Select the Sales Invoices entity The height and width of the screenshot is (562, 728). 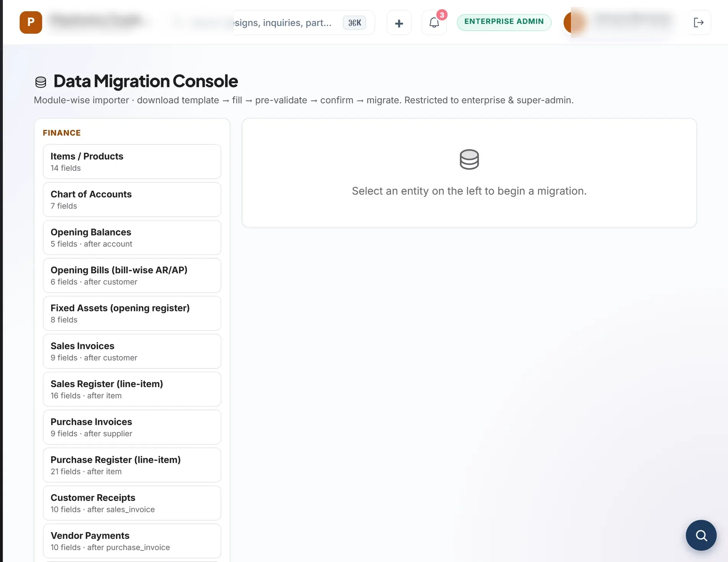(132, 351)
